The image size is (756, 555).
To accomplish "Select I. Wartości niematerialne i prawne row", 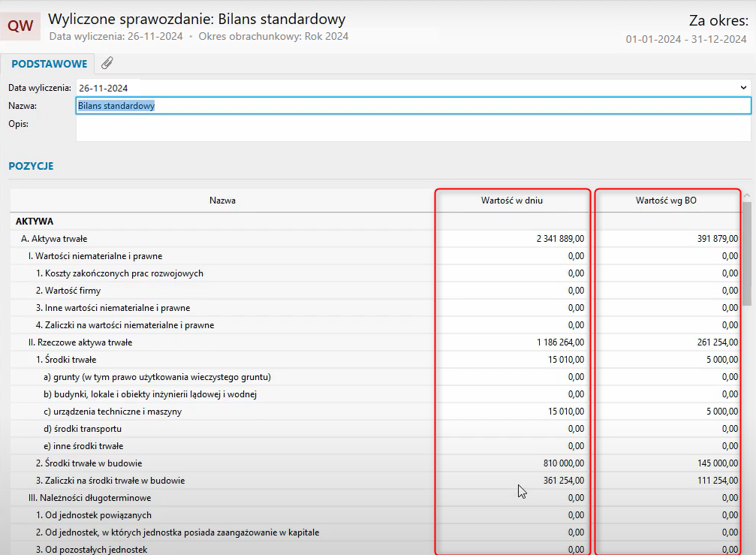I will point(375,256).
